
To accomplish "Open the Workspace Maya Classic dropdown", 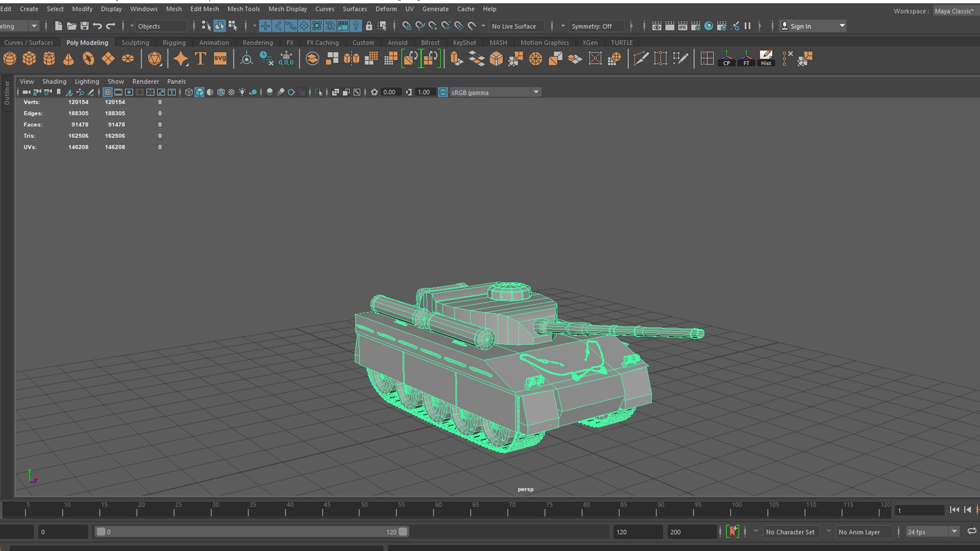I will coord(957,11).
